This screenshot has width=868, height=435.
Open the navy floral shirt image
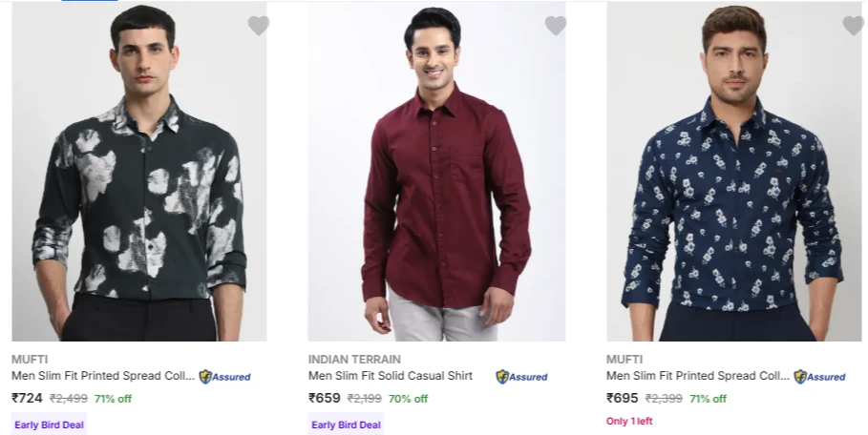click(x=734, y=172)
